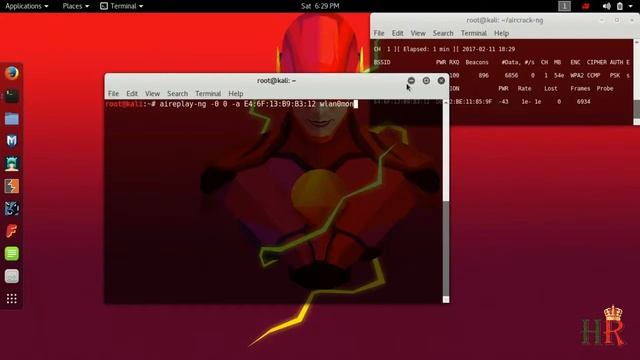Viewport: 640px width, 360px height.
Task: Open the volume control in the top bar
Action: (x=607, y=6)
